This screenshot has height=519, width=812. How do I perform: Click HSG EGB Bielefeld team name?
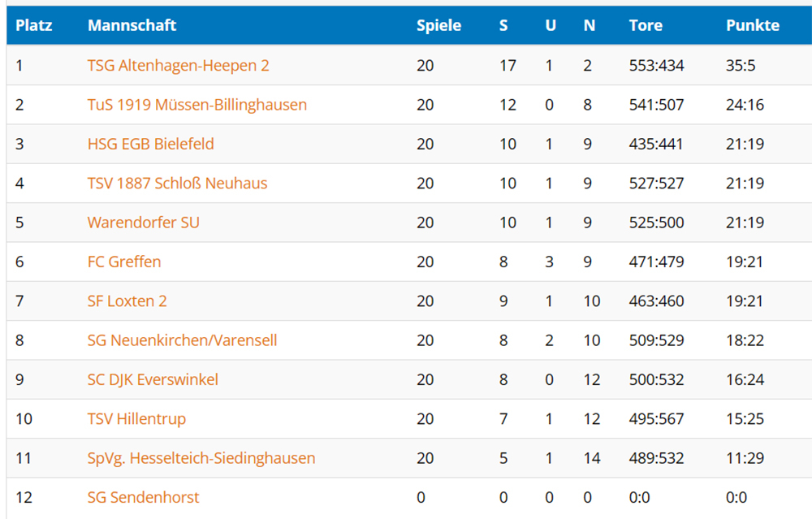click(151, 144)
